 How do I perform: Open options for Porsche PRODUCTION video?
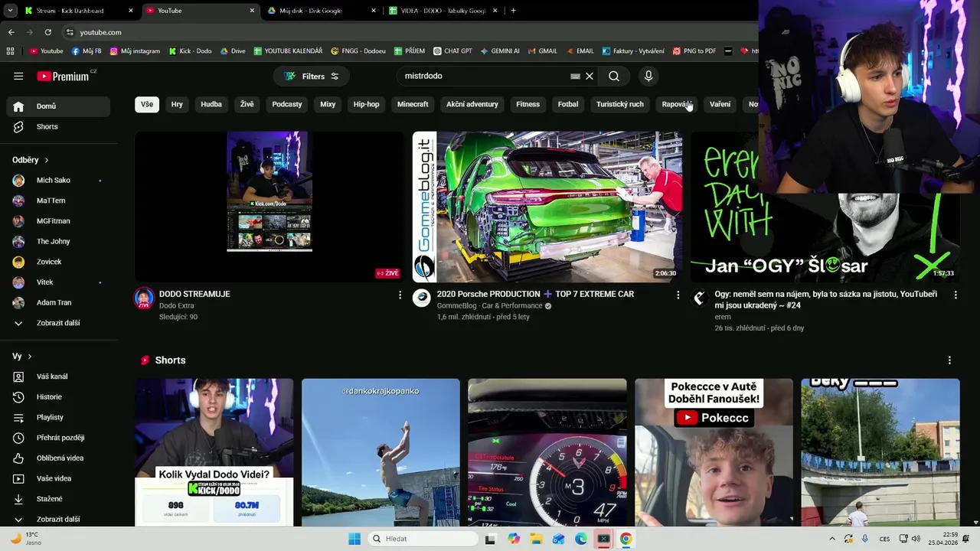[x=678, y=295]
